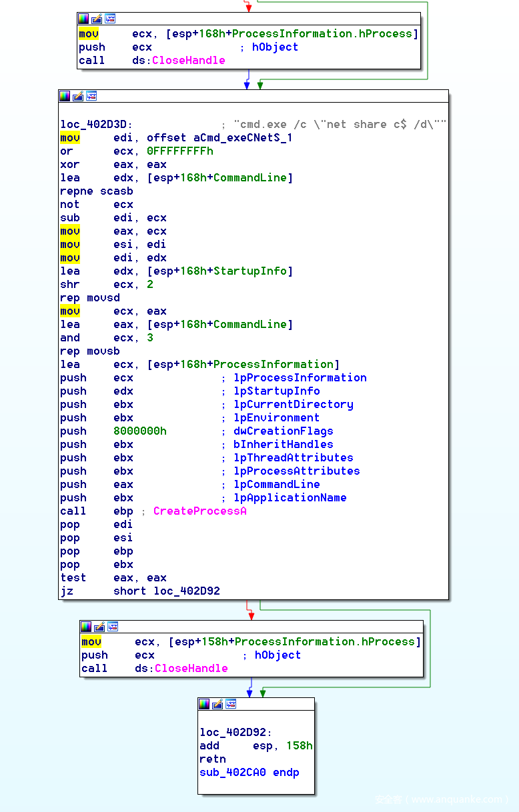Click the color icon of the loc_402D92 block
Screen dimensions: 519x812
click(x=204, y=704)
